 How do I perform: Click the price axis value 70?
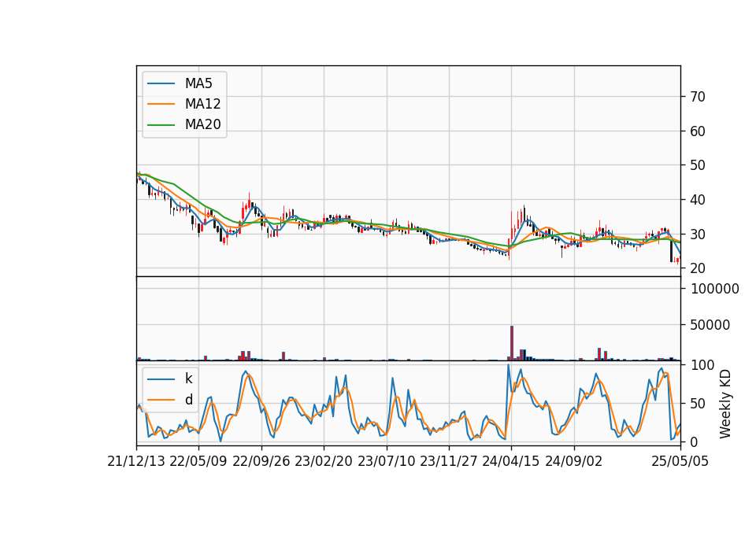[698, 97]
